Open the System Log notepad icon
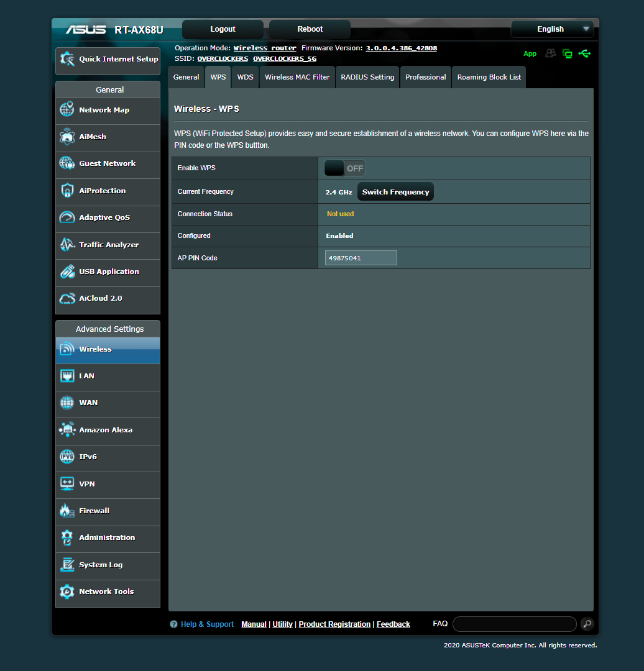This screenshot has width=644, height=671. click(67, 564)
